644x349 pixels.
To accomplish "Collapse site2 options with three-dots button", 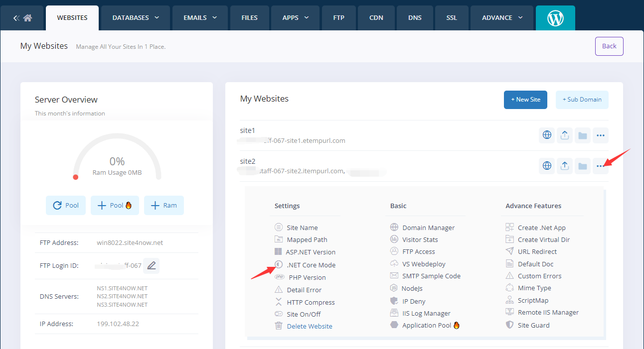I will point(600,166).
